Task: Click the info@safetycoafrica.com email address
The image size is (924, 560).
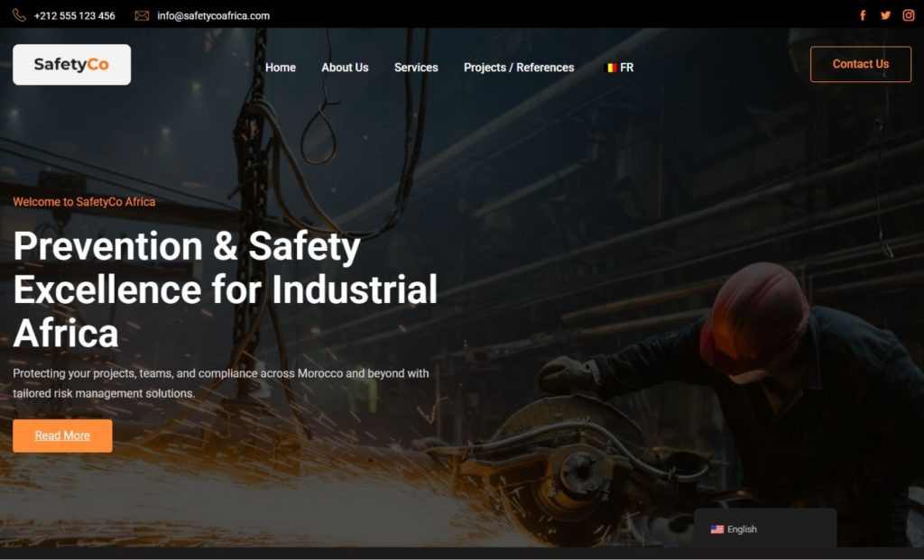Action: pyautogui.click(x=213, y=15)
